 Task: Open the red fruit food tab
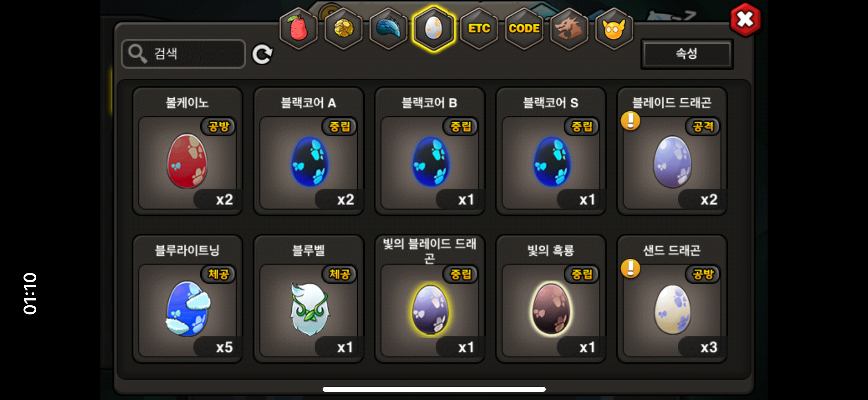click(x=299, y=29)
